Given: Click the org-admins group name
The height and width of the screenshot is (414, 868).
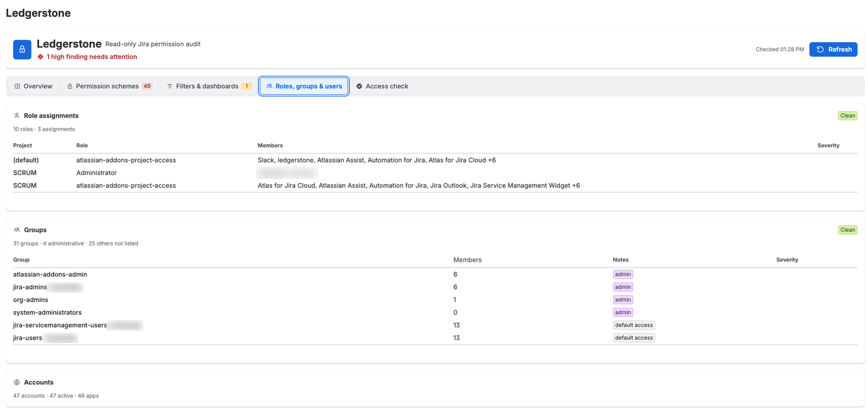Looking at the screenshot, I should (x=30, y=300).
